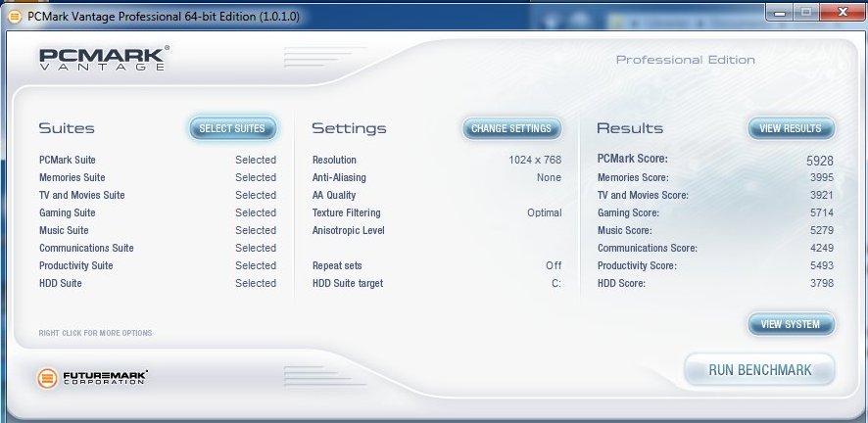Click the HDD Score label

pos(622,284)
